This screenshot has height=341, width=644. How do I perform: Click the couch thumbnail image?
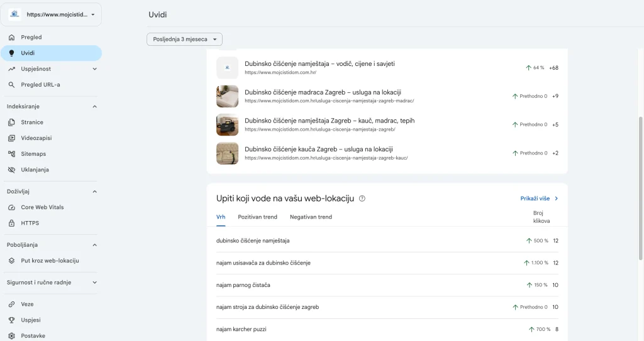point(227,153)
